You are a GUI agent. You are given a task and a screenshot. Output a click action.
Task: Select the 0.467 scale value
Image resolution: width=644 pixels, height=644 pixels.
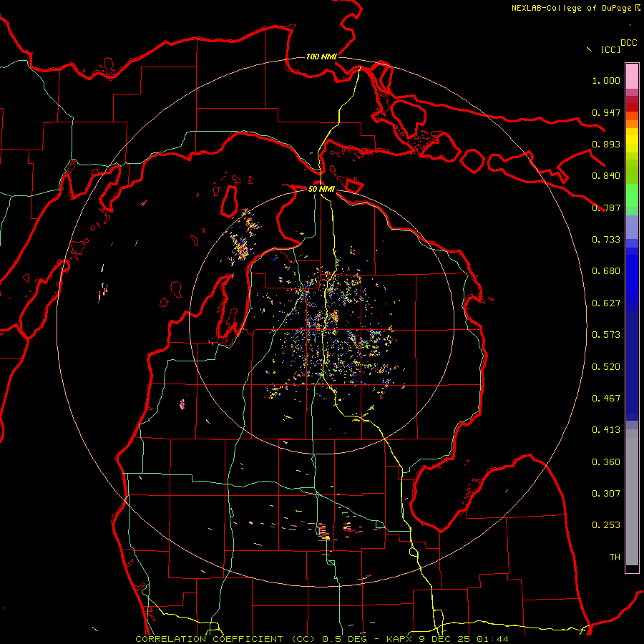606,399
